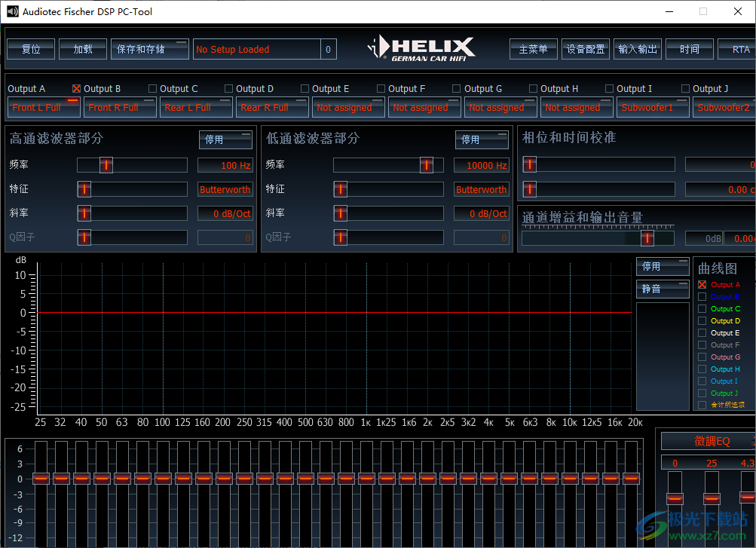Load a setup using 加载 button

(x=83, y=48)
